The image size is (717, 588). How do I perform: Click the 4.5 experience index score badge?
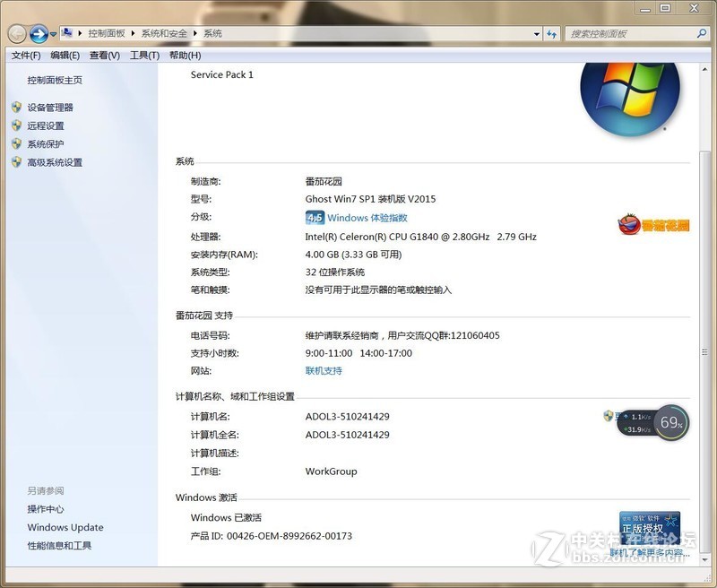tap(315, 218)
